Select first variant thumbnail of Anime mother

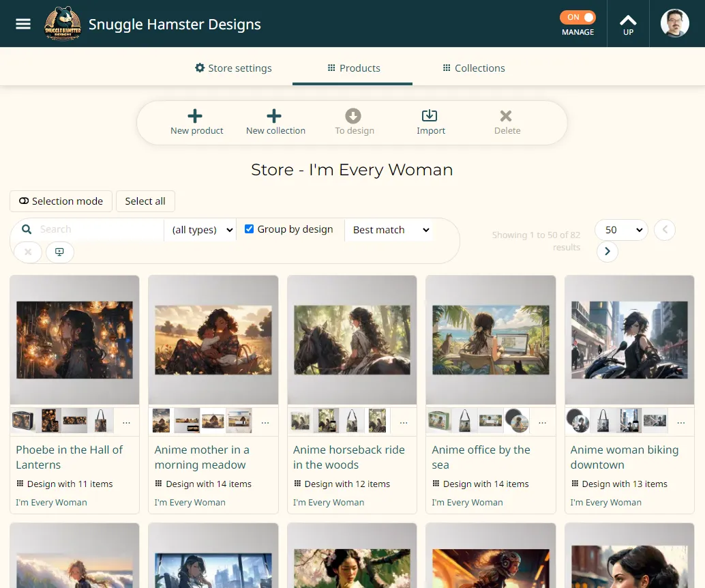tap(162, 421)
